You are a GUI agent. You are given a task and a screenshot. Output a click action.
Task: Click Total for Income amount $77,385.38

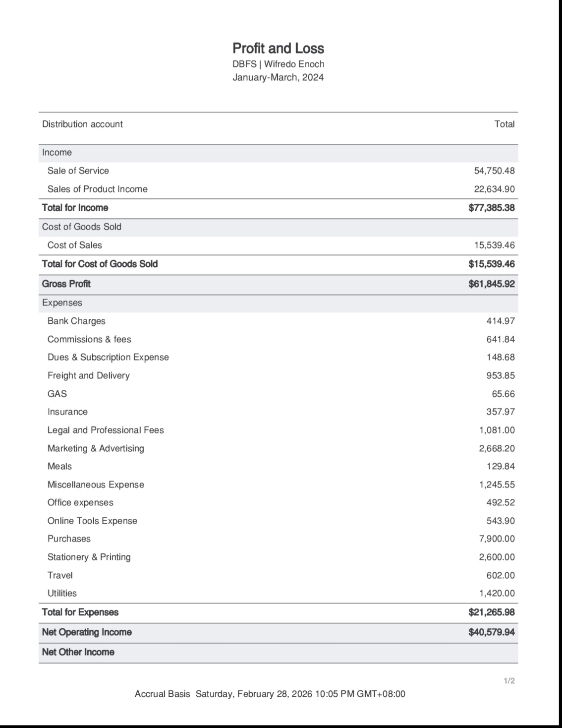(x=491, y=208)
